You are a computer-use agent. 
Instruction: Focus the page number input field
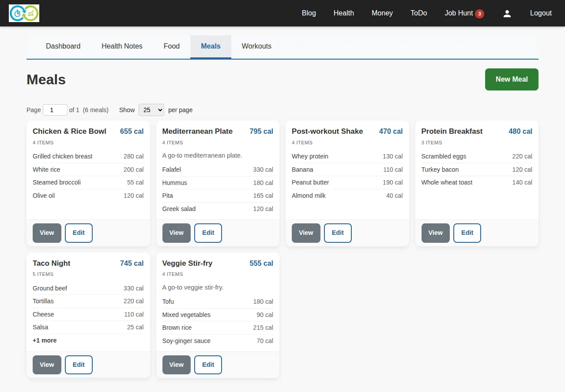55,110
